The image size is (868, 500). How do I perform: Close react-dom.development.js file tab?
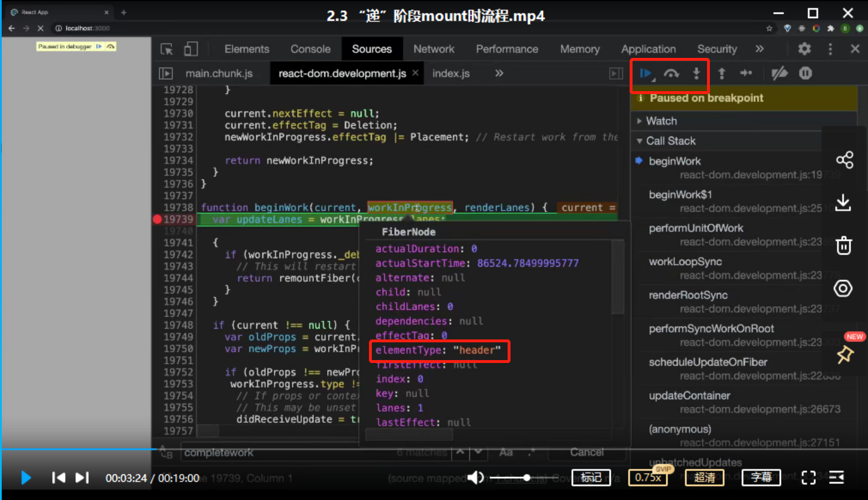[415, 73]
